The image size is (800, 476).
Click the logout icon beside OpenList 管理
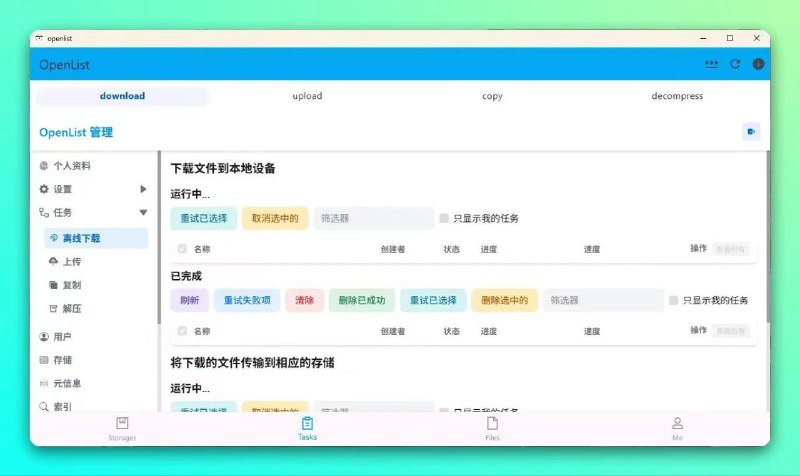click(751, 131)
